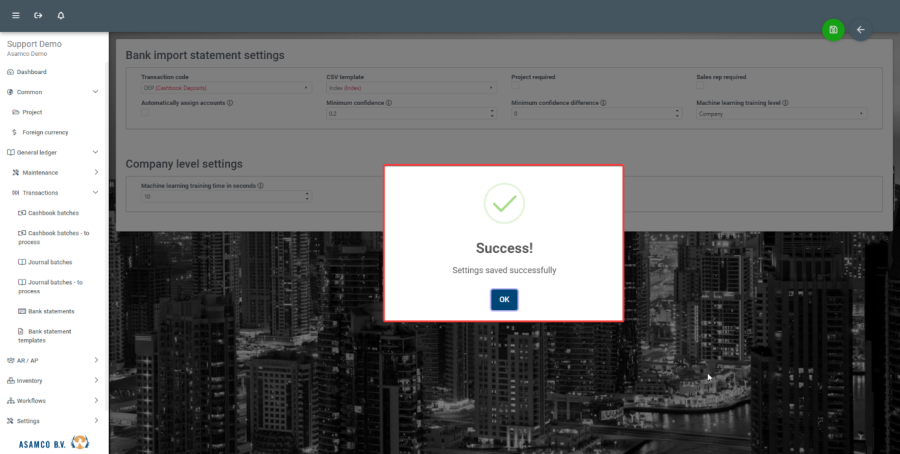
Task: Toggle the Sales rep required checkbox
Action: pyautogui.click(x=701, y=87)
